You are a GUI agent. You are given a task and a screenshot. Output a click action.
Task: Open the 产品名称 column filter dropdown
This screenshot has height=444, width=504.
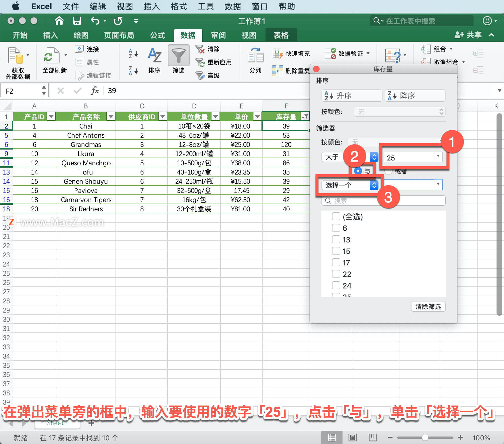(111, 116)
